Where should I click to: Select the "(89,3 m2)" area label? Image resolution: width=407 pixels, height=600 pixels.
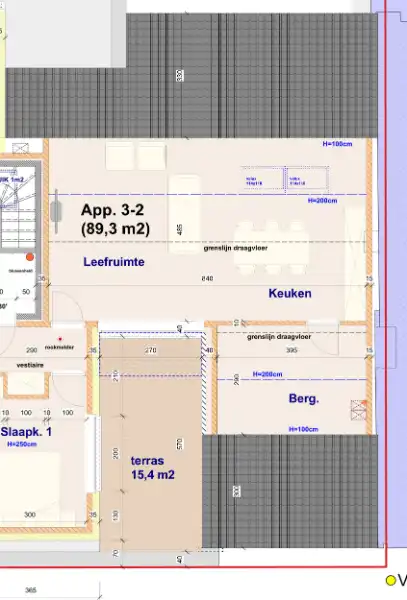coord(115,229)
